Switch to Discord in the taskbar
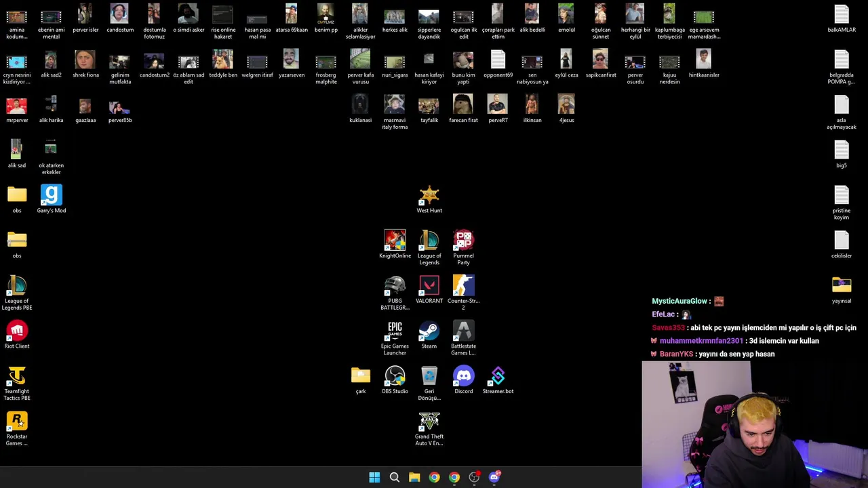Screen dimensions: 868x488 tap(494, 477)
